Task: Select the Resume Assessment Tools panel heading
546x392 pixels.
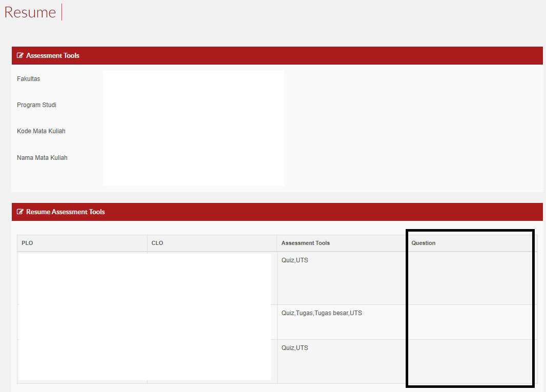Action: 66,212
